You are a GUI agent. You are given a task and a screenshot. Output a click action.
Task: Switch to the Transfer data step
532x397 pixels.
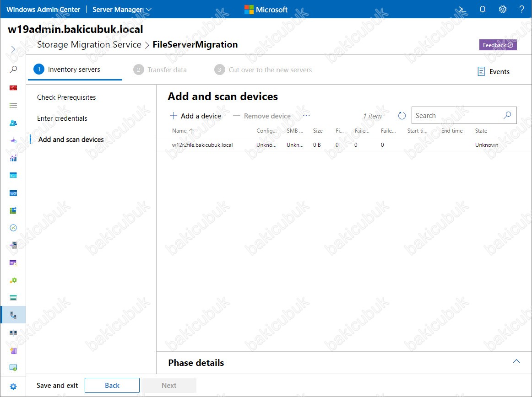160,70
